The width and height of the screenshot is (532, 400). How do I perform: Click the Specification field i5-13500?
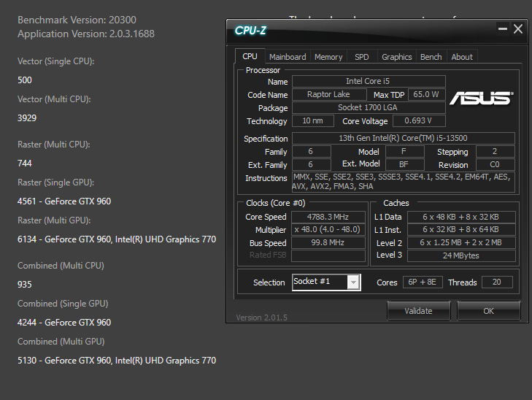click(x=404, y=138)
